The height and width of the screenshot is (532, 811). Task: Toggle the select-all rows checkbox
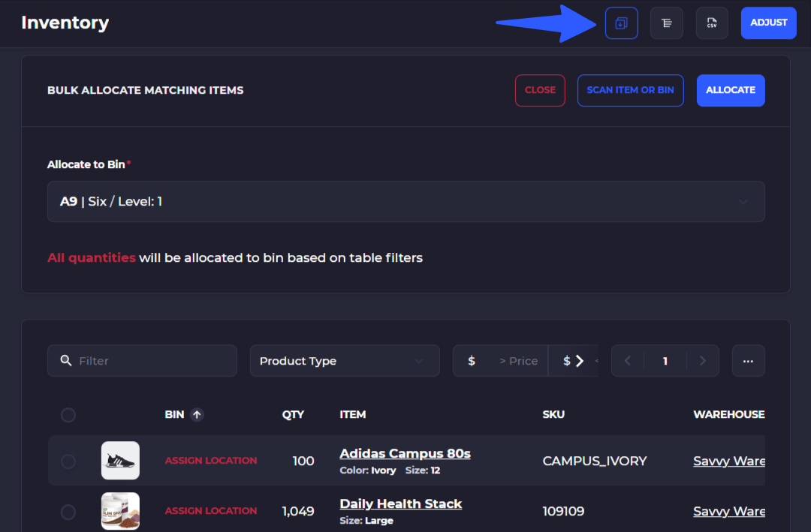68,415
